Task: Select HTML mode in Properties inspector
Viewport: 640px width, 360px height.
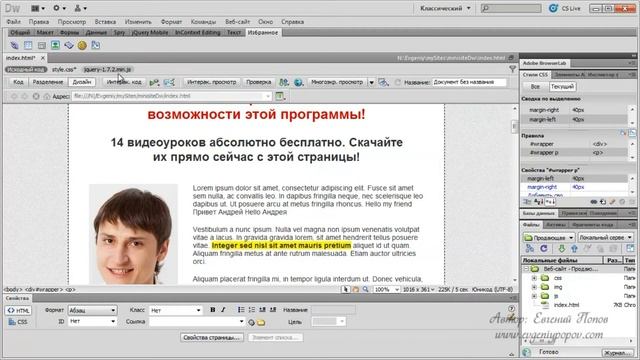Action: pyautogui.click(x=18, y=311)
